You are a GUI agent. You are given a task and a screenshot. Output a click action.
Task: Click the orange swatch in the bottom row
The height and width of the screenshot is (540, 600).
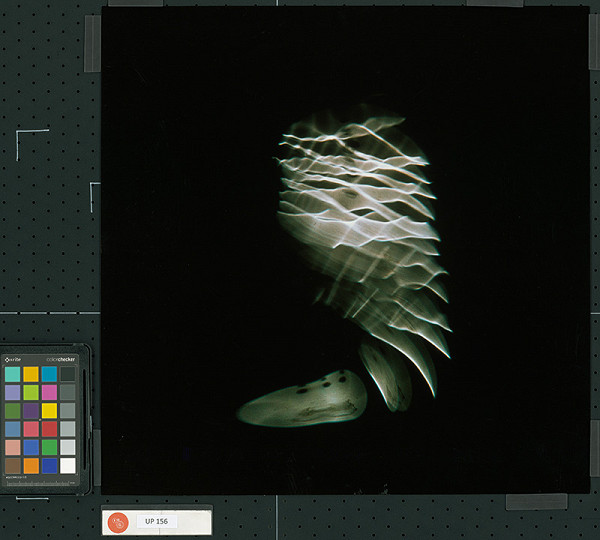coord(31,465)
